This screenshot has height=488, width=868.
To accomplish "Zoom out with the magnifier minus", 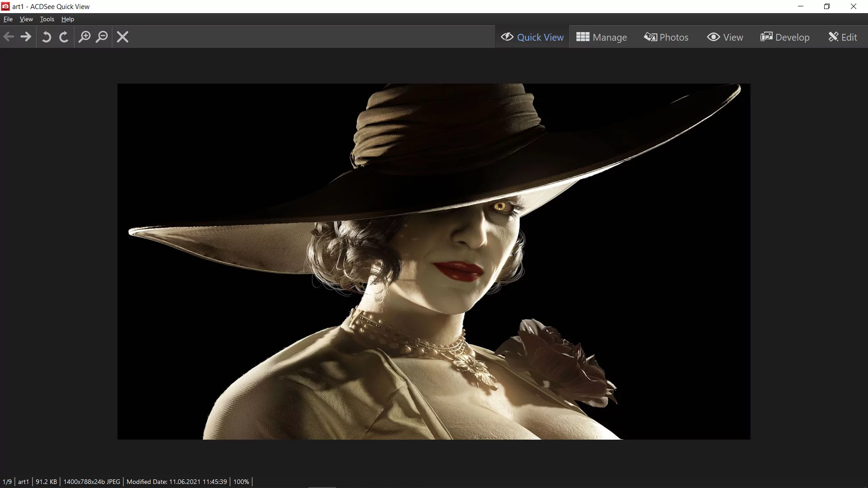I will point(102,37).
